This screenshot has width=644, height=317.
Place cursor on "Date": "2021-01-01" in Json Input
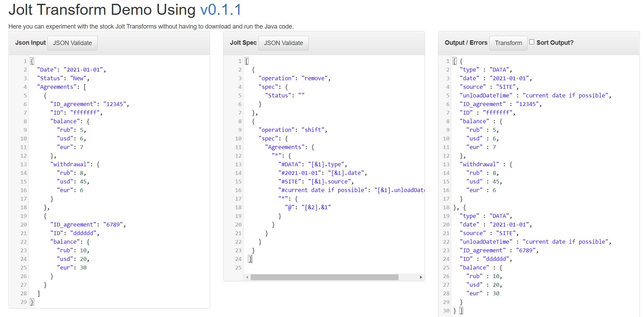pos(72,70)
